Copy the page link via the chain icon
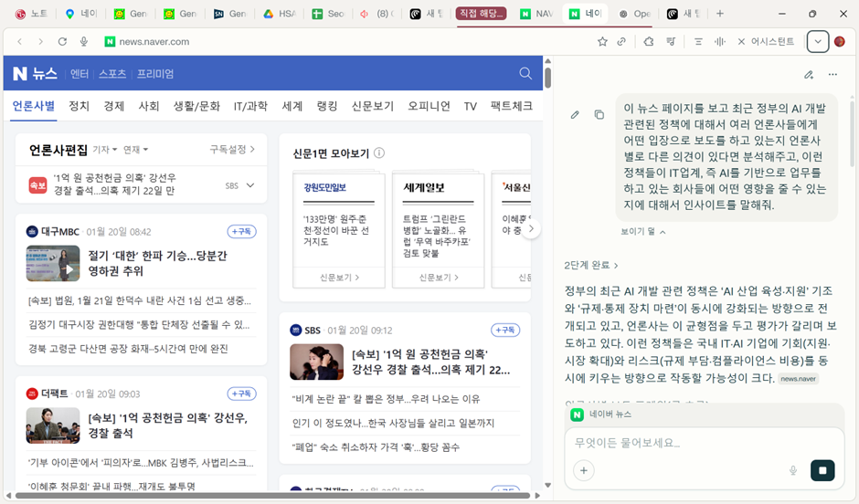The height and width of the screenshot is (504, 859). click(621, 42)
